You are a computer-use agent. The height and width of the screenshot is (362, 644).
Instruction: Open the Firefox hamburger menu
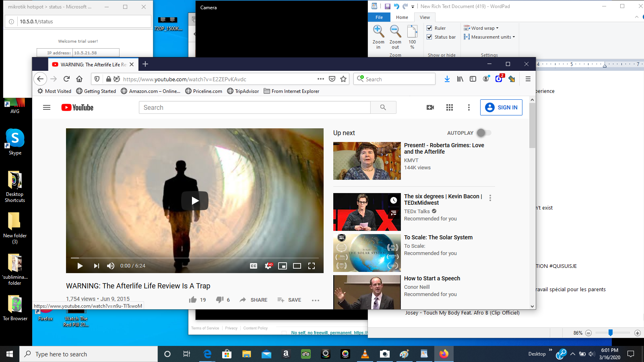(528, 79)
